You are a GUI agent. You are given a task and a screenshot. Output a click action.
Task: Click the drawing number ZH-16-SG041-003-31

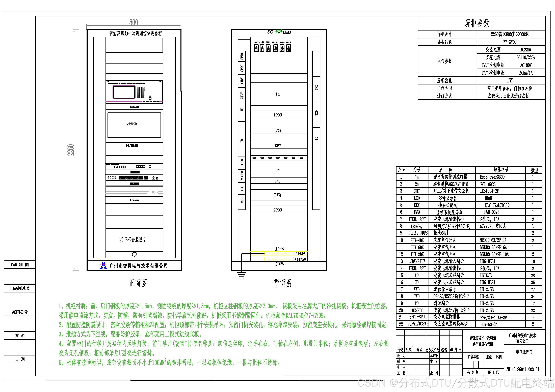pos(523,369)
